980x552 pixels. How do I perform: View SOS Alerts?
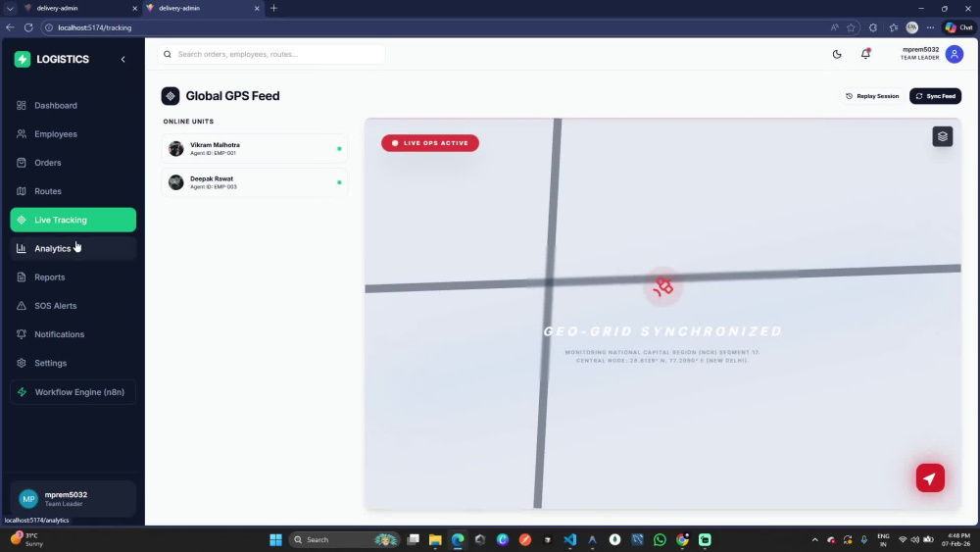(x=73, y=306)
